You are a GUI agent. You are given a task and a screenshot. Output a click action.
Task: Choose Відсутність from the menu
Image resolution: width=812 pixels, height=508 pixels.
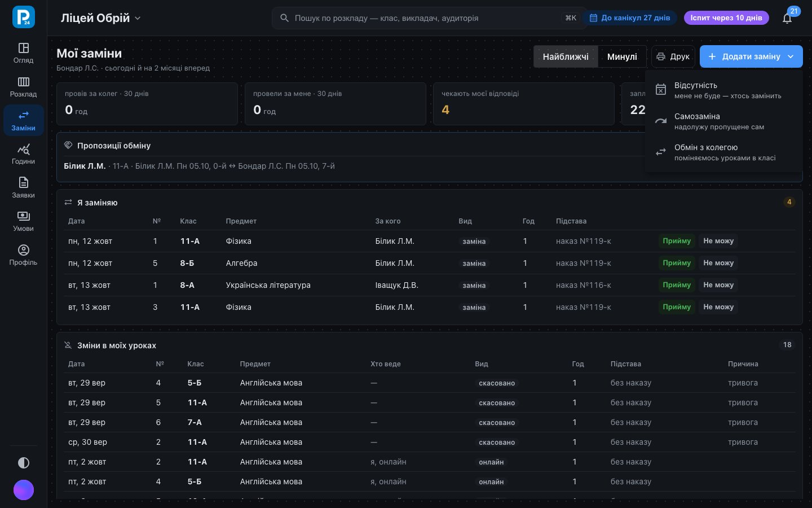tap(723, 90)
